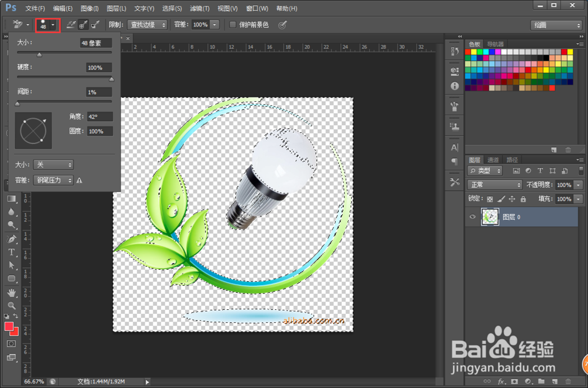Toggle Quick Mask mode

(12, 344)
